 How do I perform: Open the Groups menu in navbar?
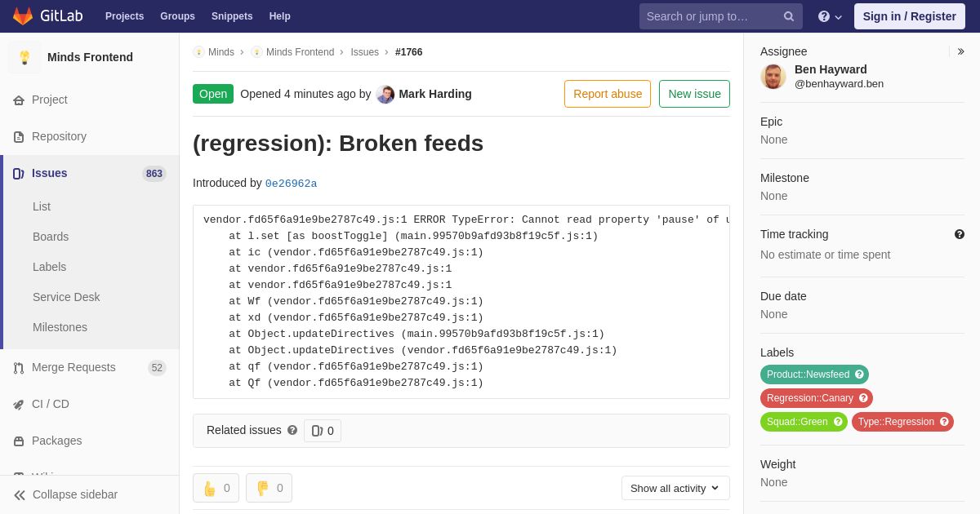pyautogui.click(x=177, y=16)
